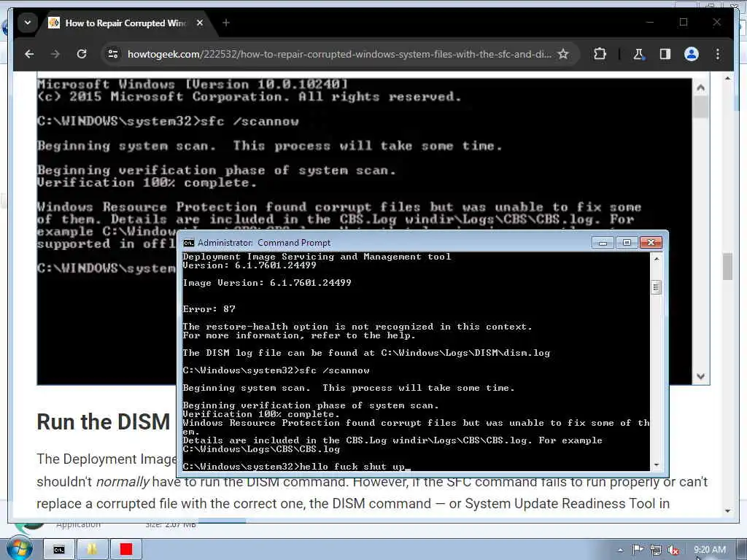Click Command Prompt taskbar button
The width and height of the screenshot is (747, 560).
point(59,550)
